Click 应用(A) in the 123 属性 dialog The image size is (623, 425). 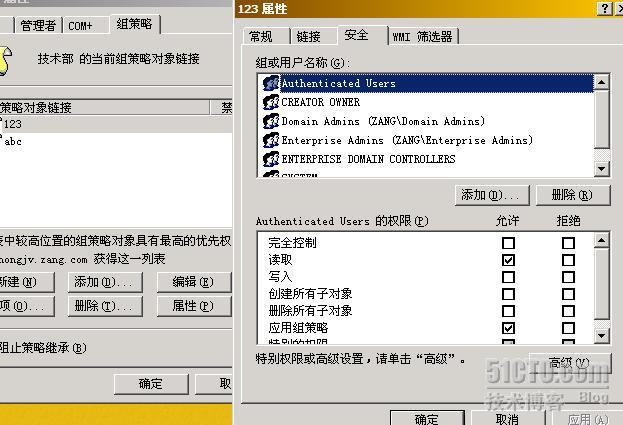pyautogui.click(x=587, y=418)
